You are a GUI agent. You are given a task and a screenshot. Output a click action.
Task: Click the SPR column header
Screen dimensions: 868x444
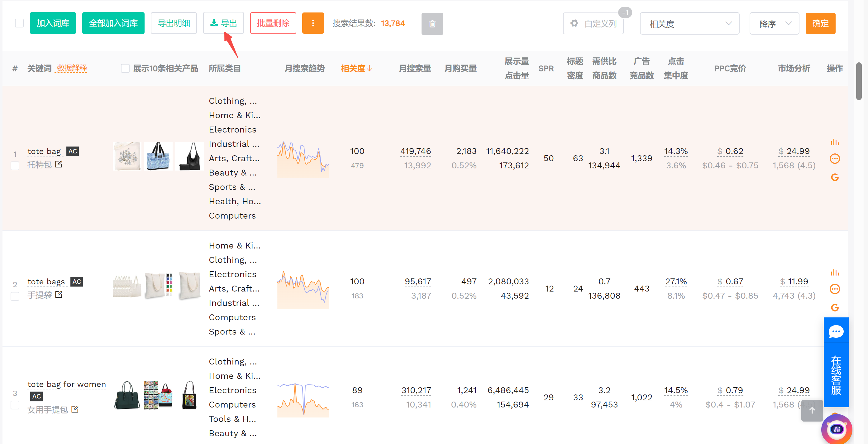point(546,68)
